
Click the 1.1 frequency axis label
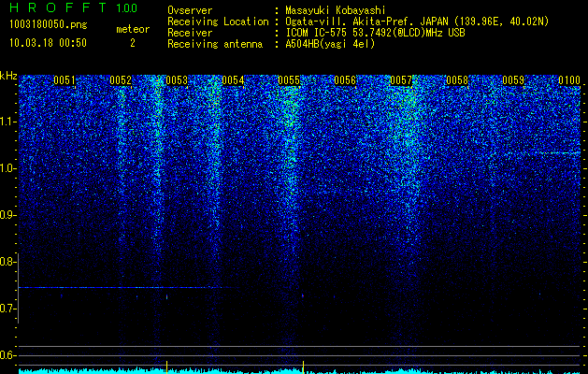click(x=7, y=122)
